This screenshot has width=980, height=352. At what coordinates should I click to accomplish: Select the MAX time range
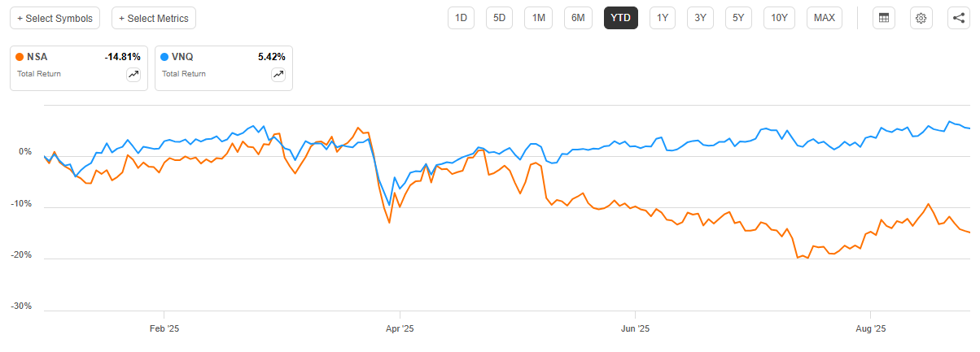[x=825, y=18]
